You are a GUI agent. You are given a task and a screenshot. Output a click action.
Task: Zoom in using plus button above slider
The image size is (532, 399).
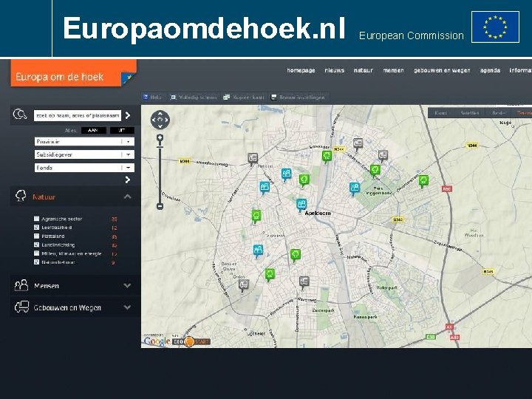(x=160, y=137)
